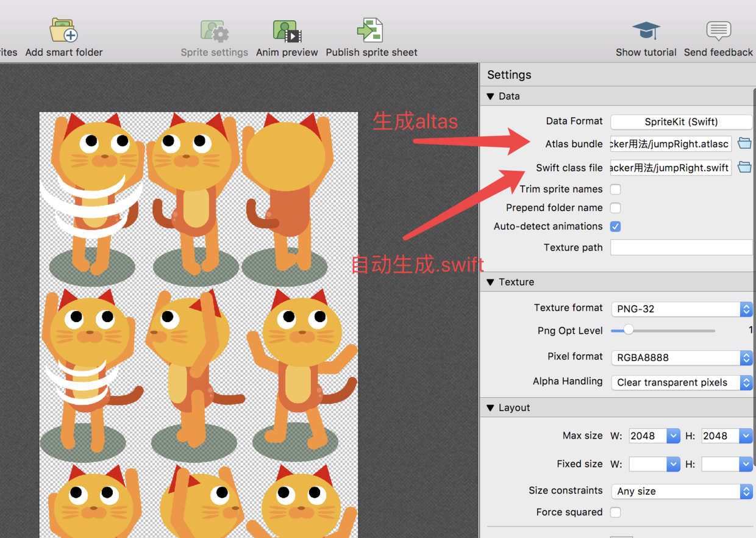
Task: Click the SpriteKit (Swift) data format button
Action: click(682, 121)
